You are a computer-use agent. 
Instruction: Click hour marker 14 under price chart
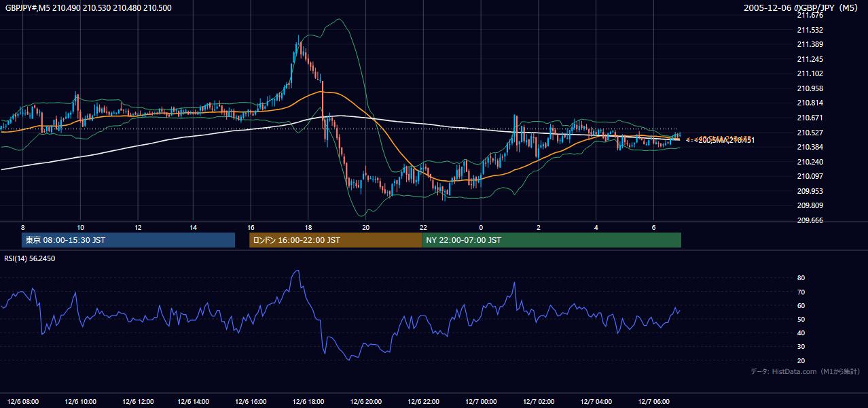[x=194, y=228]
